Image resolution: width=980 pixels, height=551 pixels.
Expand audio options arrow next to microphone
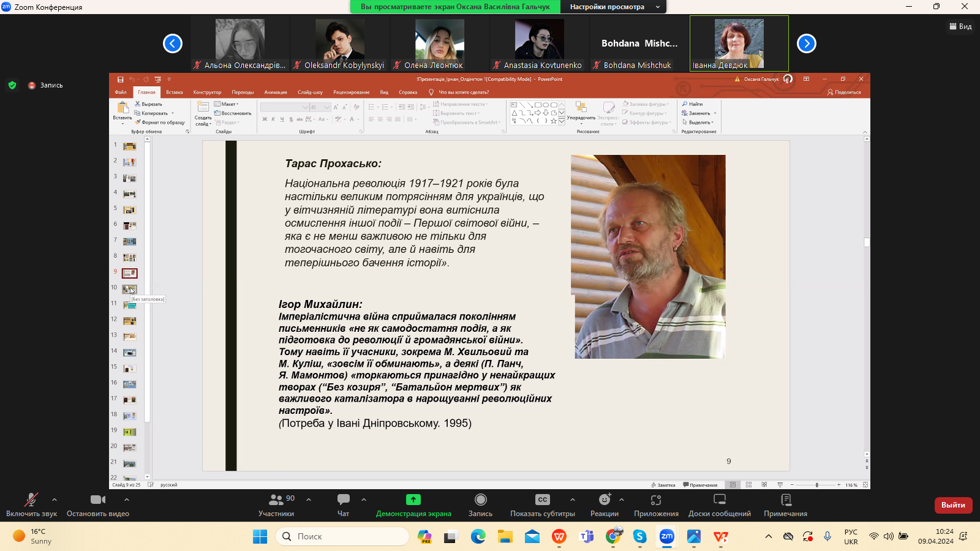pyautogui.click(x=55, y=500)
